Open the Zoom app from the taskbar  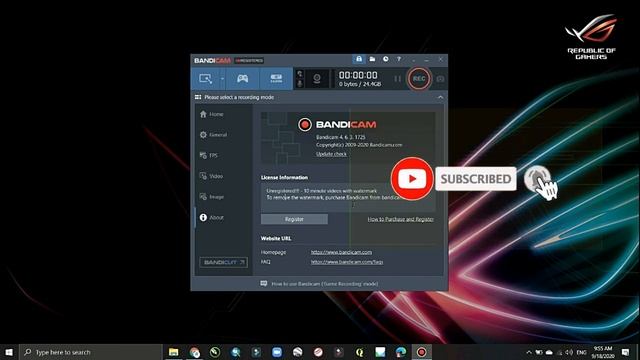[x=277, y=352]
